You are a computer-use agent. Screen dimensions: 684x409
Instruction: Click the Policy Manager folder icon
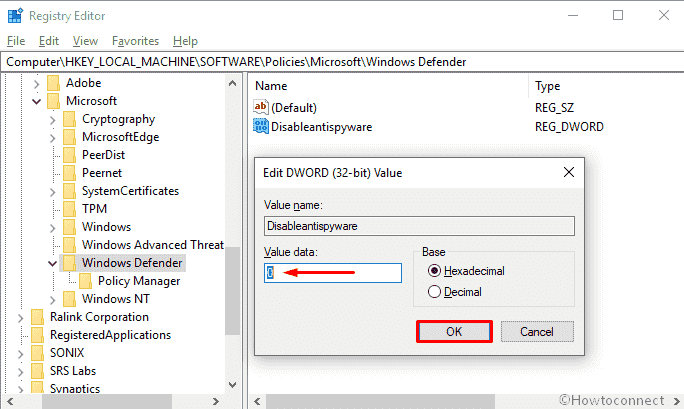[x=86, y=281]
